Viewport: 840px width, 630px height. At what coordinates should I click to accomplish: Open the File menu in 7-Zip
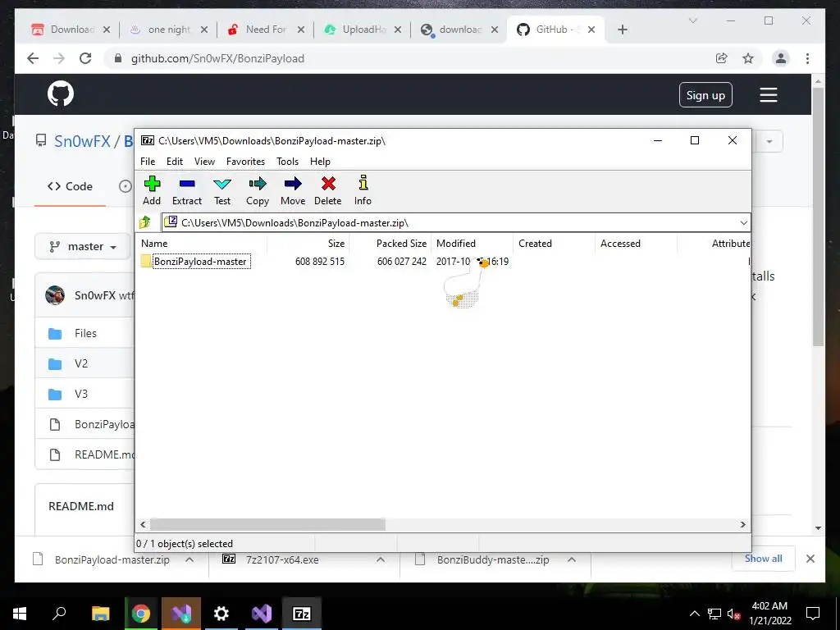coord(148,162)
